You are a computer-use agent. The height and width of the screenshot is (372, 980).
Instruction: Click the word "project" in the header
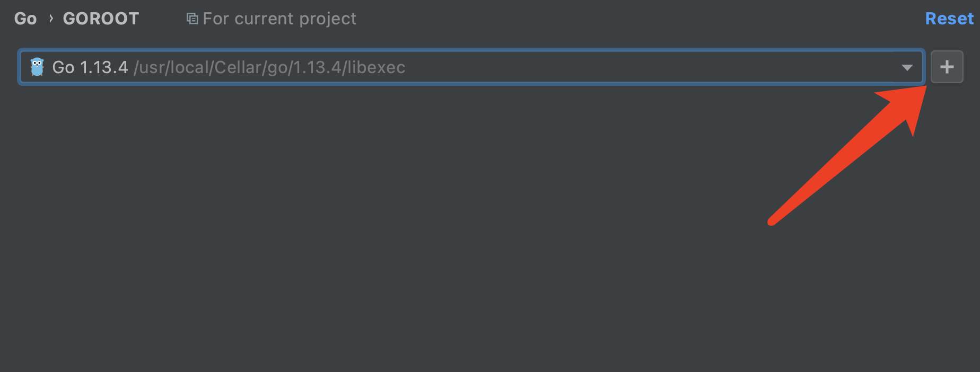click(327, 19)
